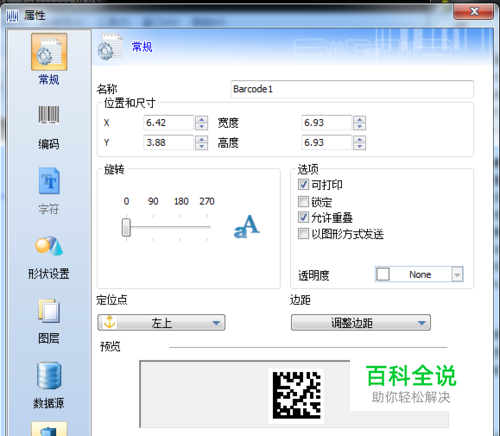This screenshot has height=436, width=500.
Task: Enable the 以图形方式发送 checkbox
Action: (303, 233)
